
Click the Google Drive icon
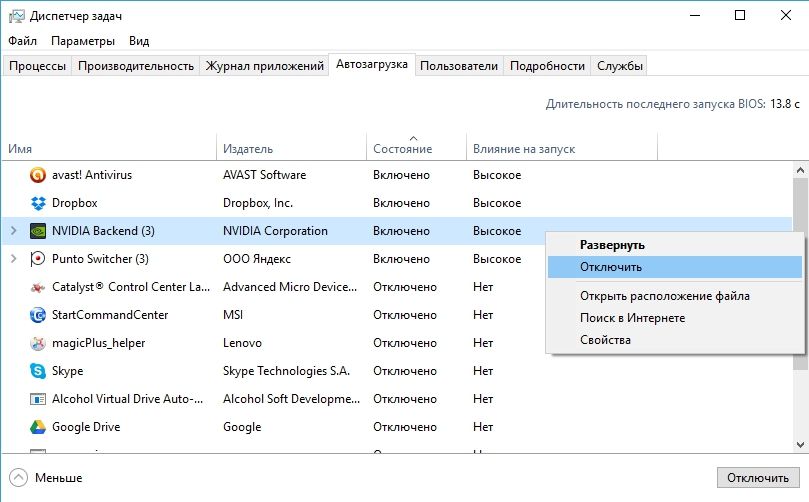click(38, 427)
